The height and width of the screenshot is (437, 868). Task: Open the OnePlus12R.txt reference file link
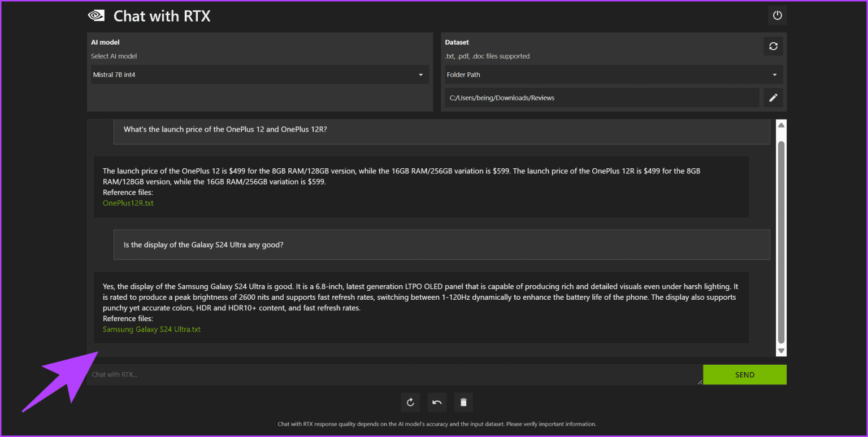point(128,203)
